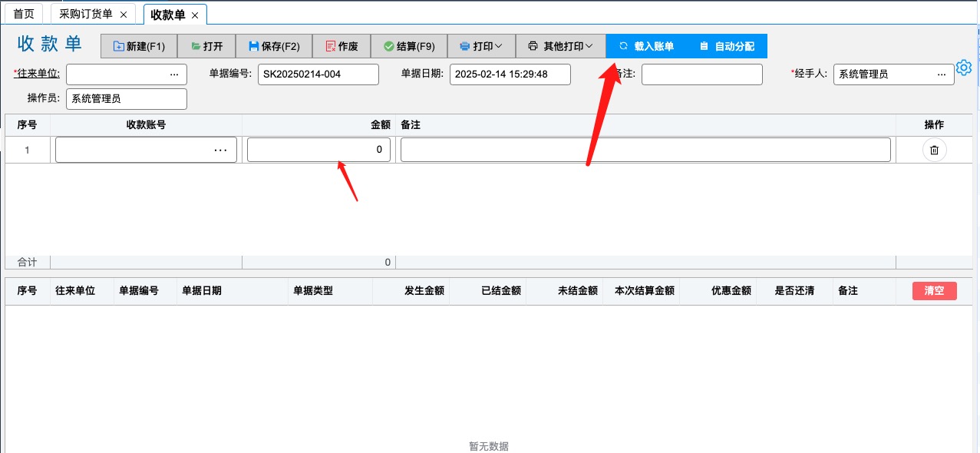Void the document with 作废

pyautogui.click(x=342, y=46)
